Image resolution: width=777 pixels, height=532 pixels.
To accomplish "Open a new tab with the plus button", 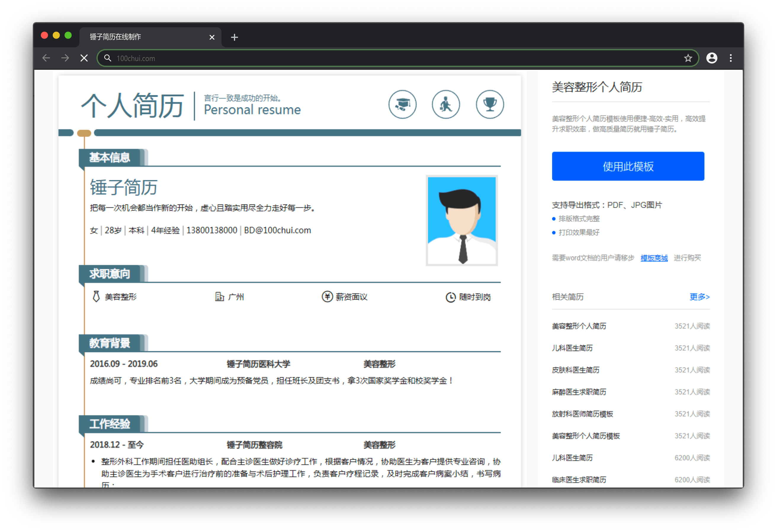I will click(234, 37).
